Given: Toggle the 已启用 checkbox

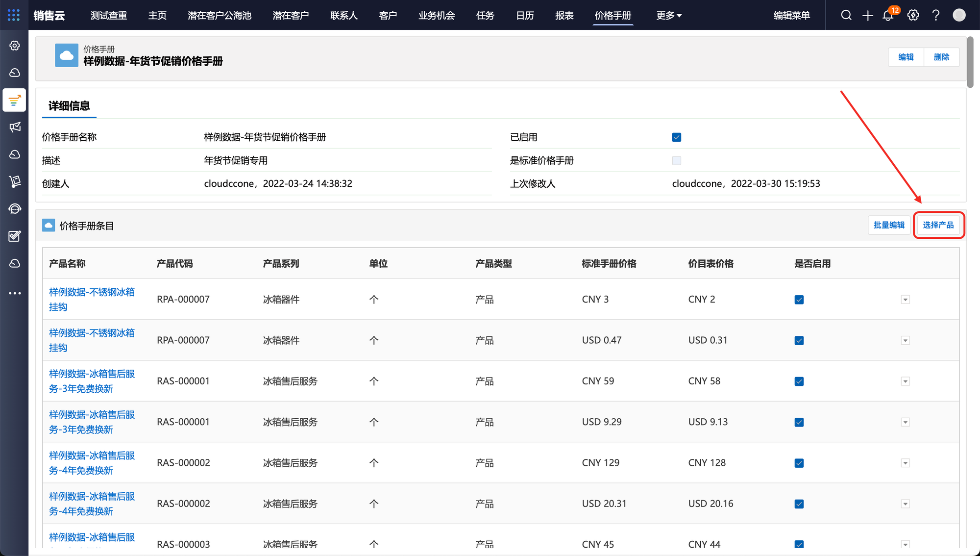Looking at the screenshot, I should click(x=677, y=137).
